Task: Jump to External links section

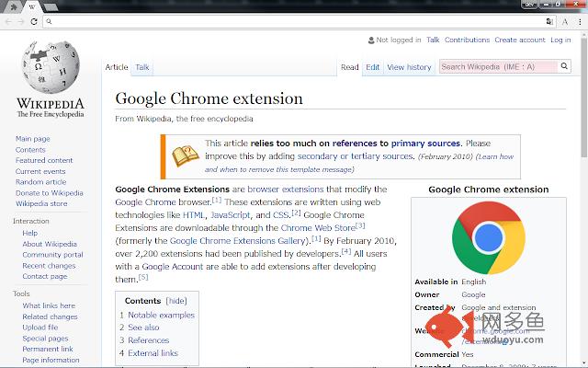Action: tap(153, 353)
